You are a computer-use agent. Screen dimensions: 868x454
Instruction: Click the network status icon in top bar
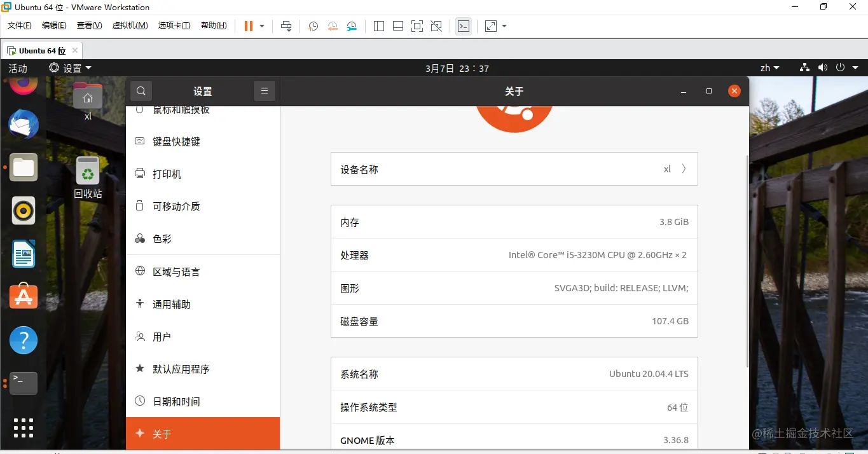click(804, 67)
